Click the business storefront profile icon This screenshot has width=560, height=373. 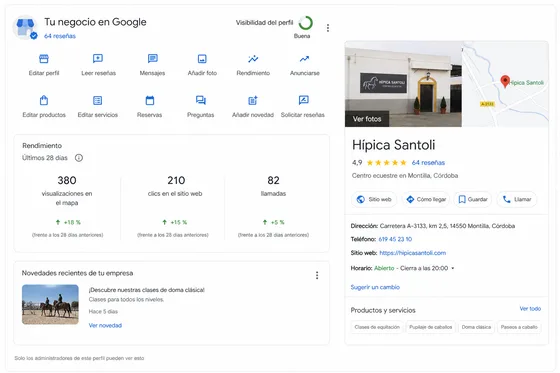(25, 27)
